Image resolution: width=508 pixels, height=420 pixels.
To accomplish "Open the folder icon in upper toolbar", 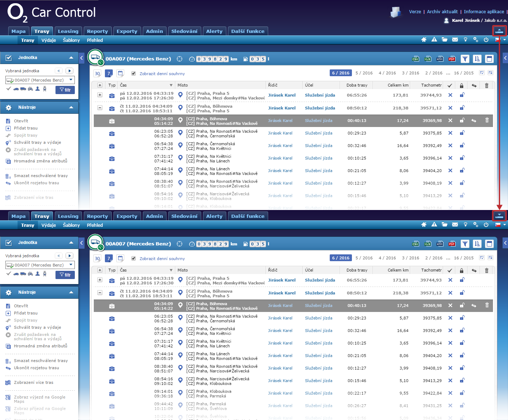I will [x=445, y=40].
